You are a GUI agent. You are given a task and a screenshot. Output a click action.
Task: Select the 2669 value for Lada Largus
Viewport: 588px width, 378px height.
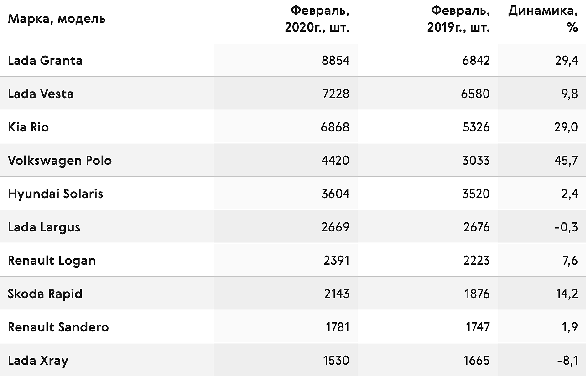click(335, 227)
